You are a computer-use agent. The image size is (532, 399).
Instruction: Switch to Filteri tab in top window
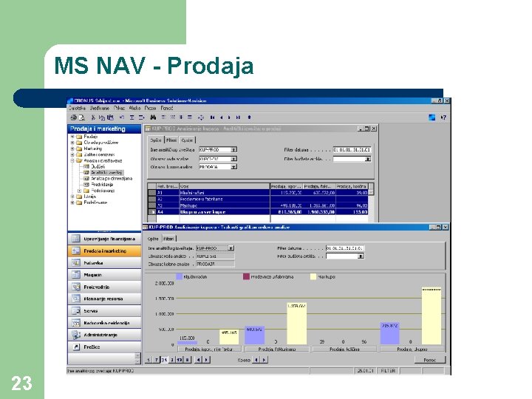click(x=171, y=140)
